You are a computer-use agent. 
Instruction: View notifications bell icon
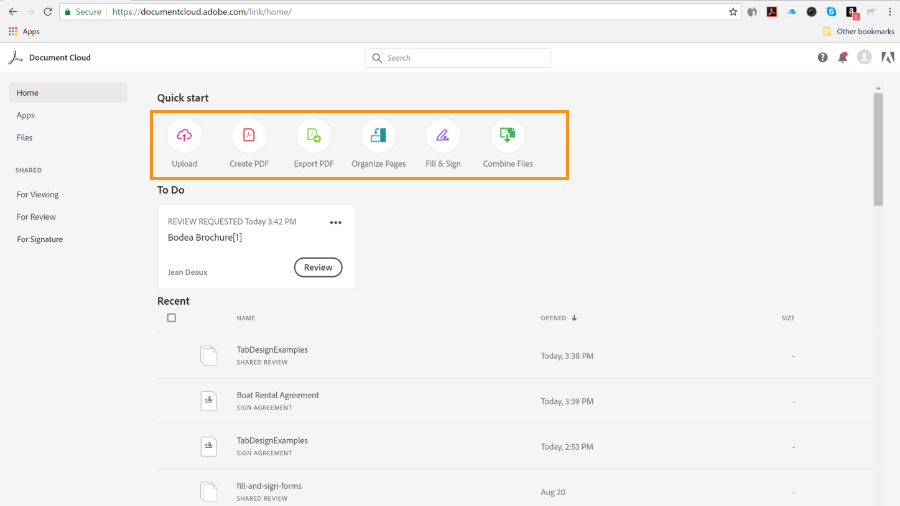[843, 57]
